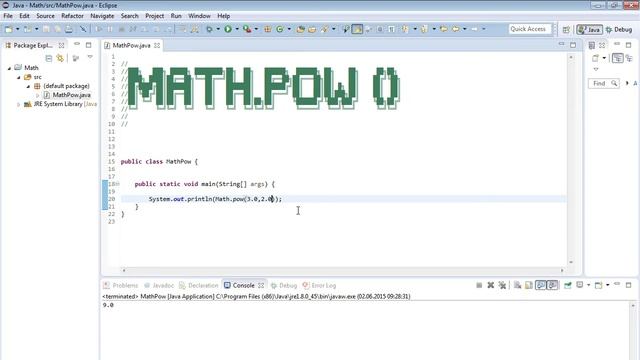Screen dimensions: 640x360
Task: Click the green Run button icon
Action: click(228, 29)
